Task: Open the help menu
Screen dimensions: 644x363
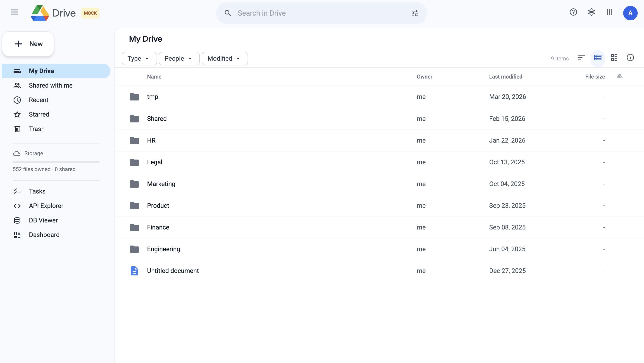Action: [x=573, y=12]
